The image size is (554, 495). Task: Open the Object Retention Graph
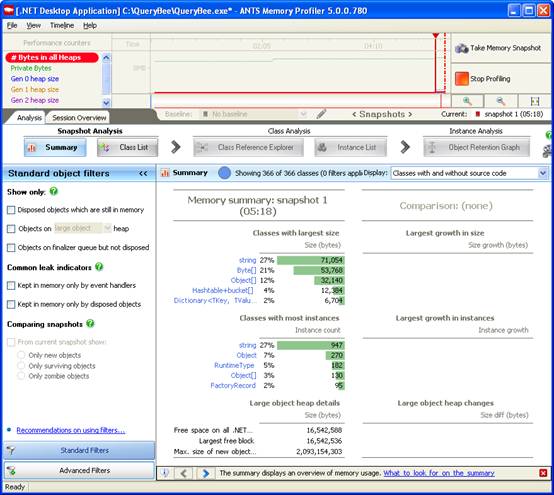476,147
